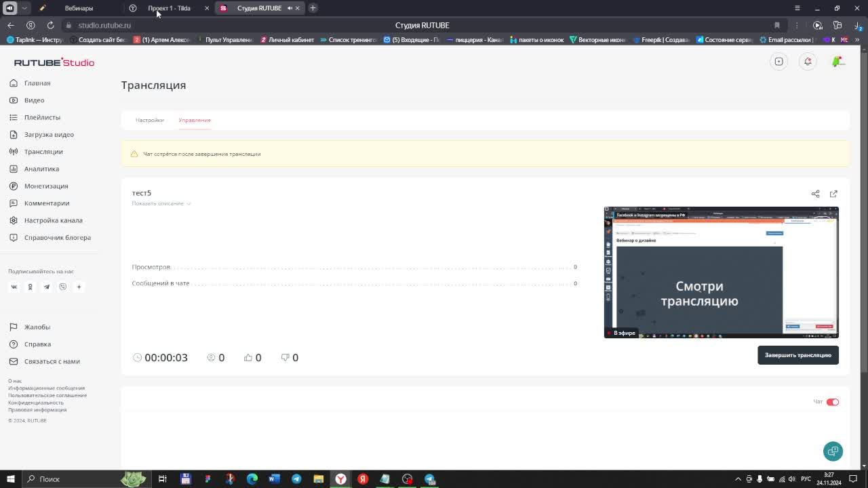This screenshot has width=868, height=488.
Task: Bookmark this page icon
Action: [777, 25]
